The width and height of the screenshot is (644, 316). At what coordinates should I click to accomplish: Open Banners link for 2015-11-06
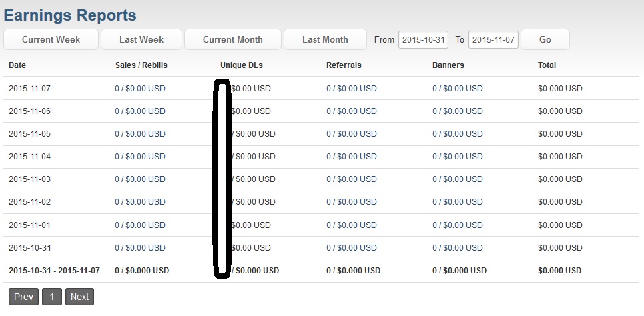point(457,111)
